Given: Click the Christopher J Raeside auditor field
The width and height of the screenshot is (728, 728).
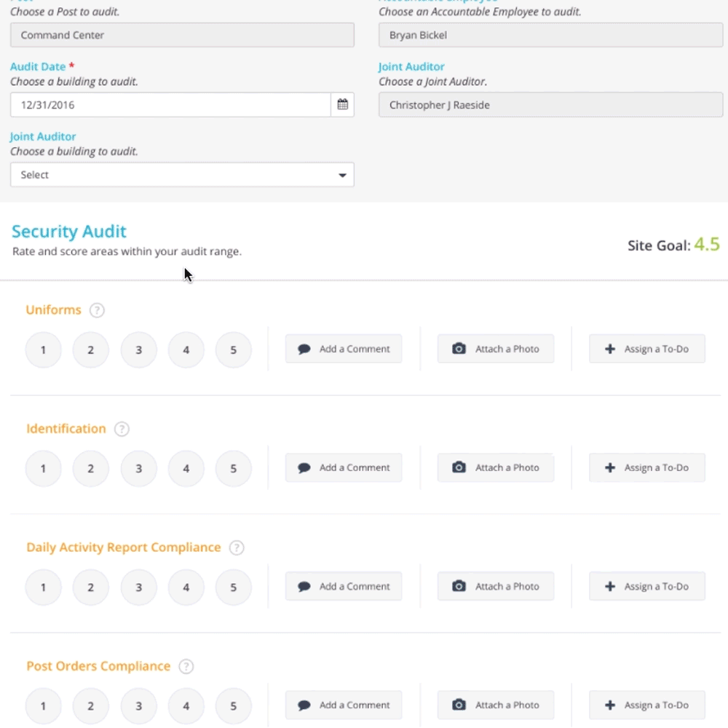Looking at the screenshot, I should pyautogui.click(x=550, y=105).
